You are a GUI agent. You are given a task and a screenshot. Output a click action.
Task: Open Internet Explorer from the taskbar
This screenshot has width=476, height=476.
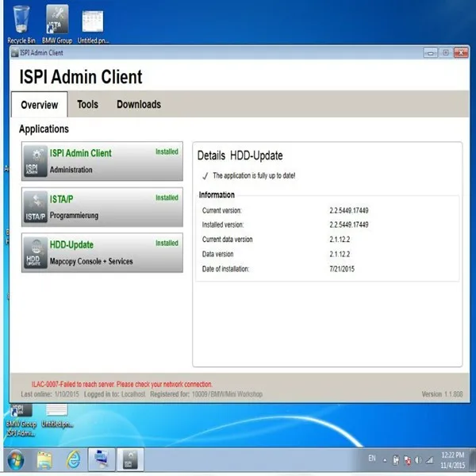pyautogui.click(x=74, y=459)
